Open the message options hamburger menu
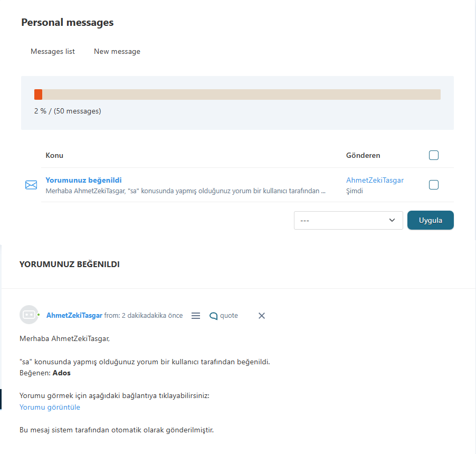476x454 pixels. (196, 316)
